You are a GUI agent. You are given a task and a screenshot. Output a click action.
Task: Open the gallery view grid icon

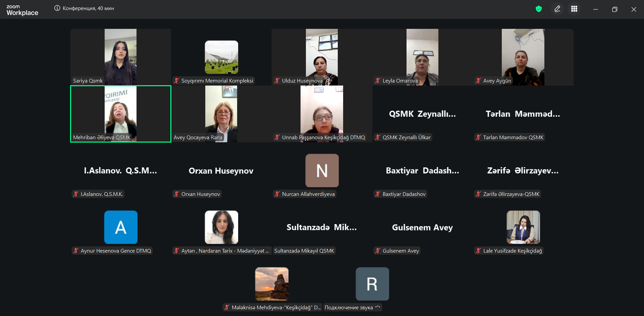click(x=574, y=9)
